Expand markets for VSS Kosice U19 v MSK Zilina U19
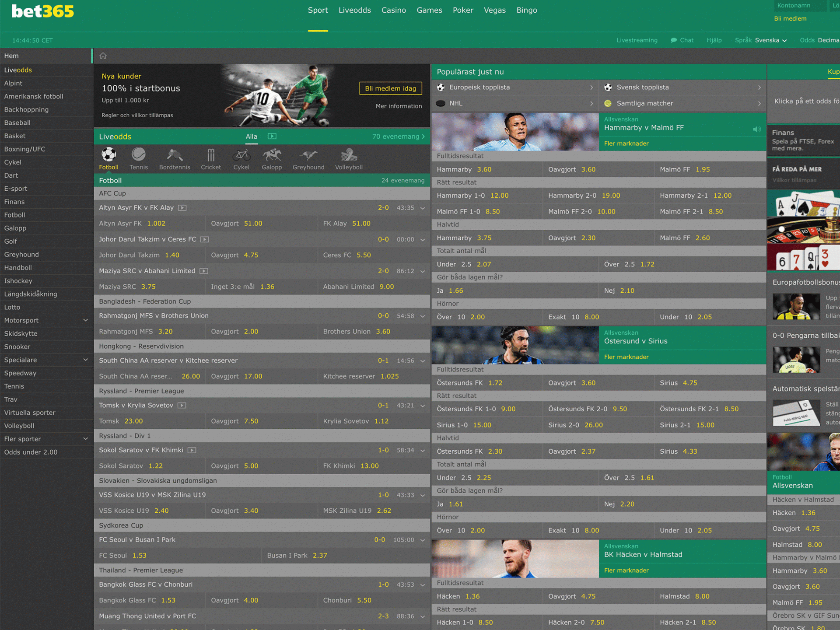Viewport: 840px width, 630px height. 423,495
